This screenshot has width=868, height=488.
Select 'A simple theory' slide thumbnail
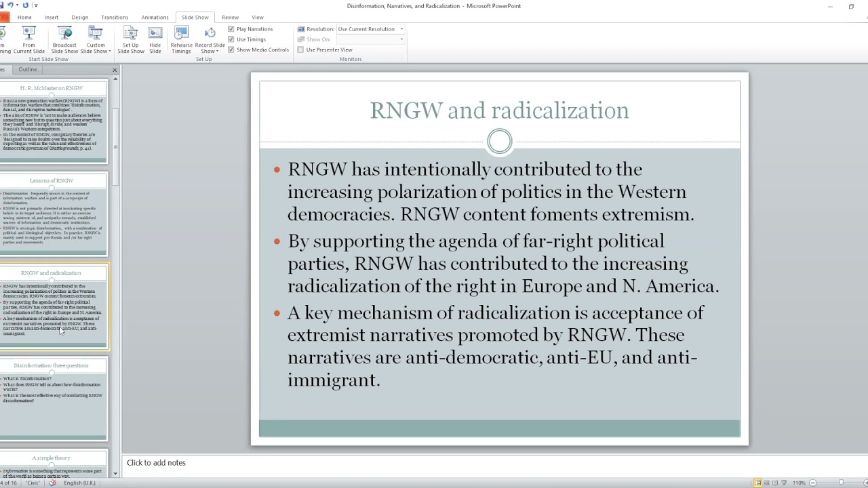[54, 465]
